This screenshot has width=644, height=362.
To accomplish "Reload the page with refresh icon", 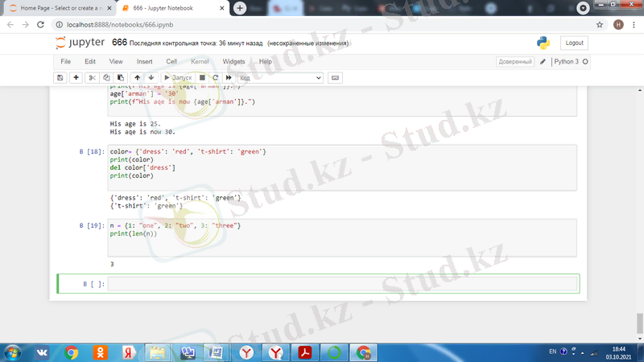I will click(x=40, y=25).
